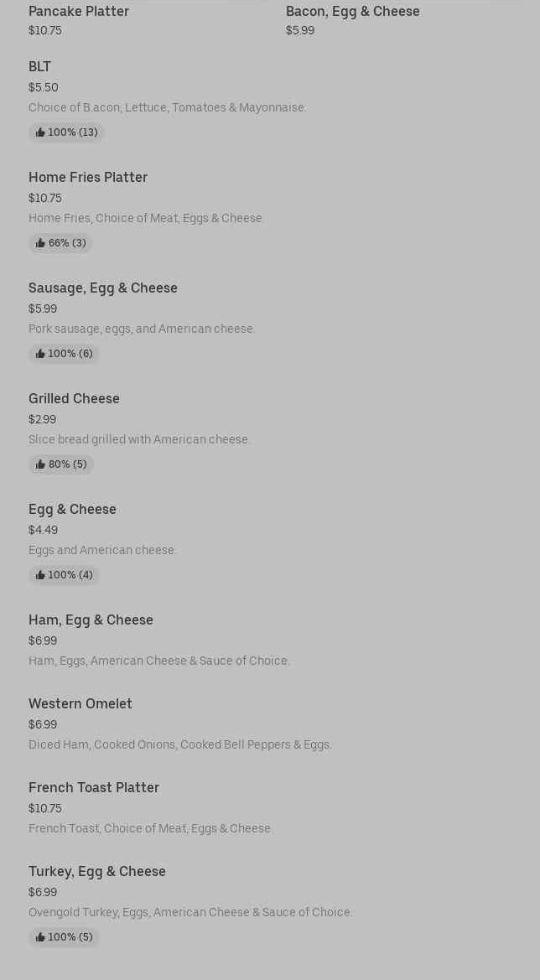Select Egg & Cheese sandwich item
540x980 pixels.
click(x=72, y=509)
